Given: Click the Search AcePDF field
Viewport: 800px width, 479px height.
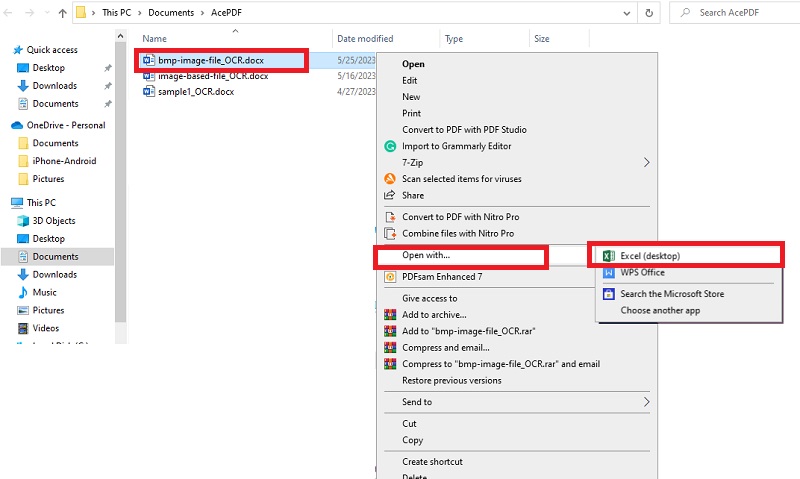Looking at the screenshot, I should click(735, 13).
